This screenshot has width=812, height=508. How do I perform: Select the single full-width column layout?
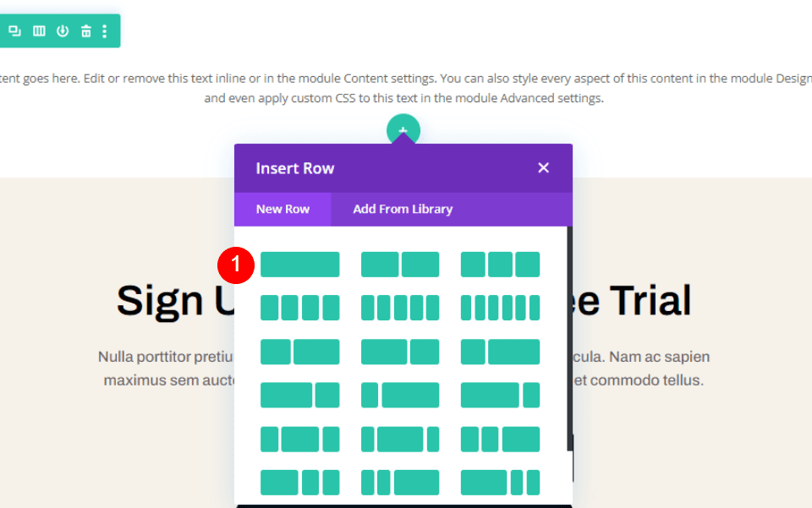coord(299,265)
